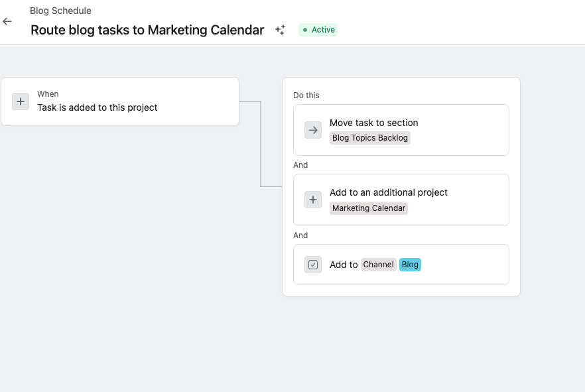Click the Move task to section action card

[401, 130]
